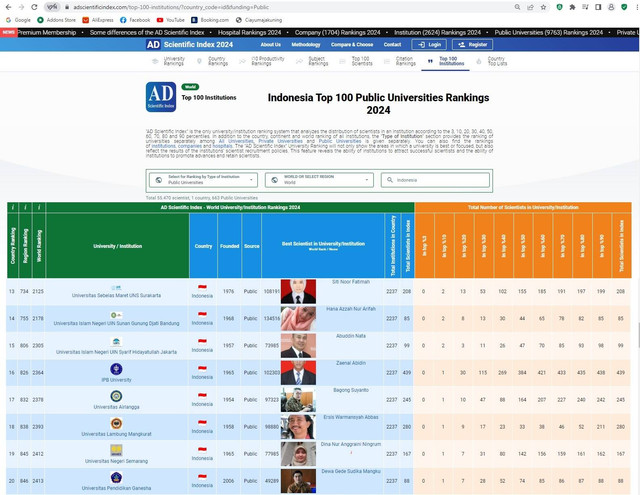Open the YouTube bookmark

pos(171,20)
